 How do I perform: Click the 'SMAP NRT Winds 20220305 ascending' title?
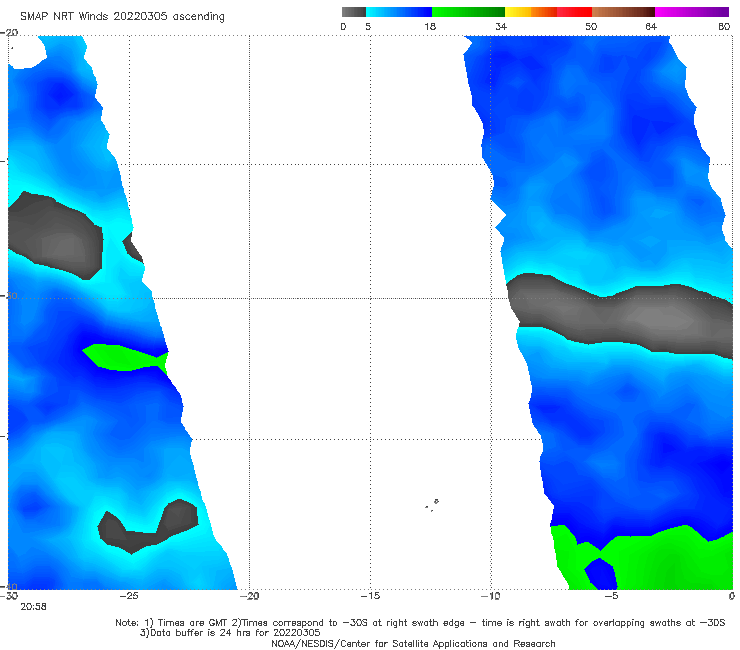click(122, 17)
